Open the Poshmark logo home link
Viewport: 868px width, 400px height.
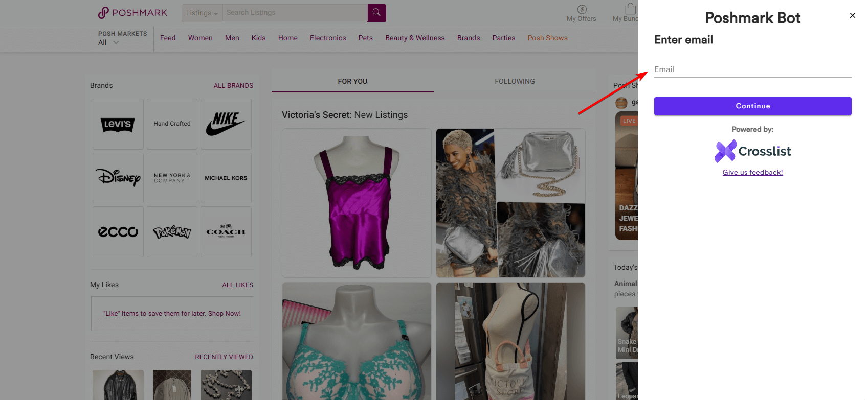click(133, 13)
